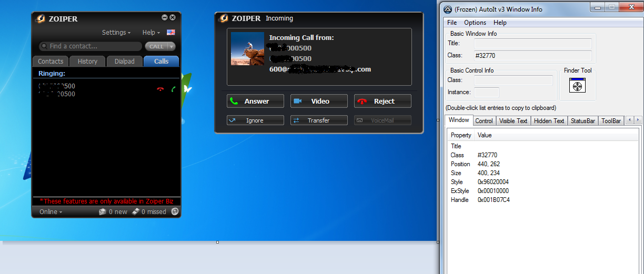Click the Title row in property list
The width and height of the screenshot is (644, 274).
click(543, 146)
